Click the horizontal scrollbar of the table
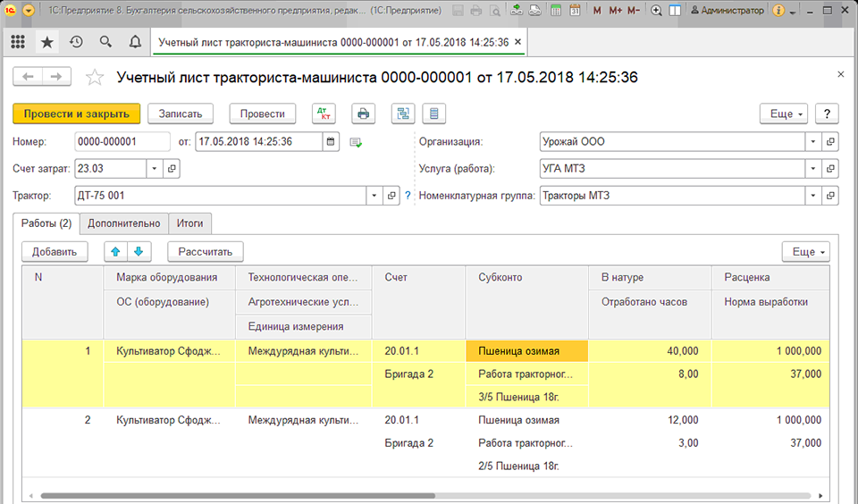The width and height of the screenshot is (858, 504). [x=238, y=496]
